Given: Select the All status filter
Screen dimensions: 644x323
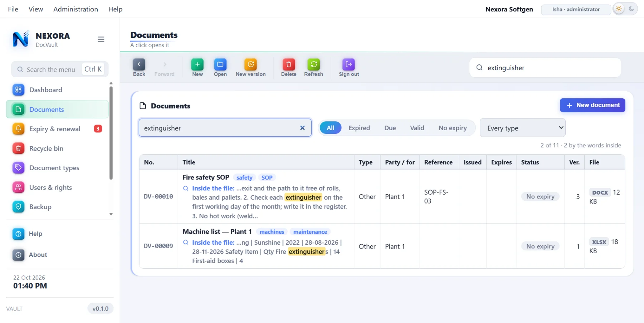Looking at the screenshot, I should coord(331,128).
